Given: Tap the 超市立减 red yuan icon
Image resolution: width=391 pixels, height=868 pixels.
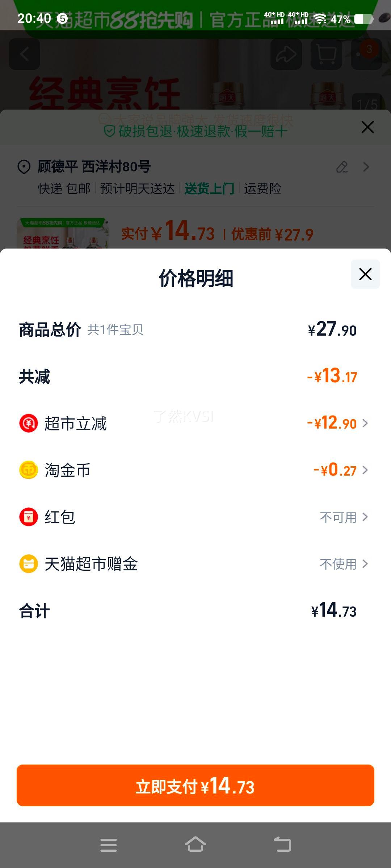Looking at the screenshot, I should click(x=29, y=423).
